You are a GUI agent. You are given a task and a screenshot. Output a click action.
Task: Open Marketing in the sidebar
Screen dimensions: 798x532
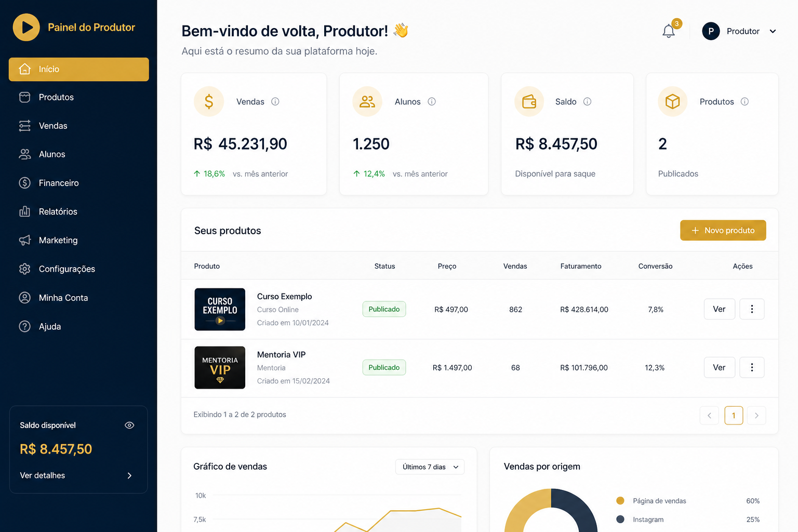point(79,240)
